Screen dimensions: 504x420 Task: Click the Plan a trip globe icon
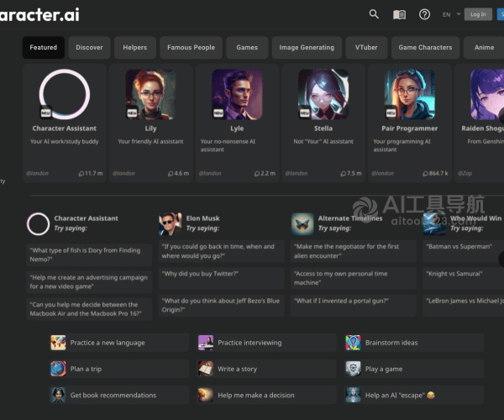58,369
